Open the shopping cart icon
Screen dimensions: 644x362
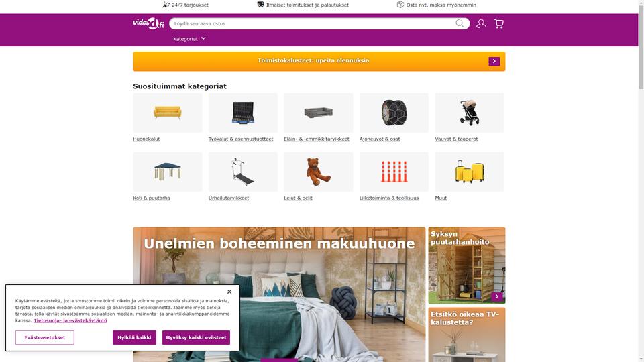(499, 24)
